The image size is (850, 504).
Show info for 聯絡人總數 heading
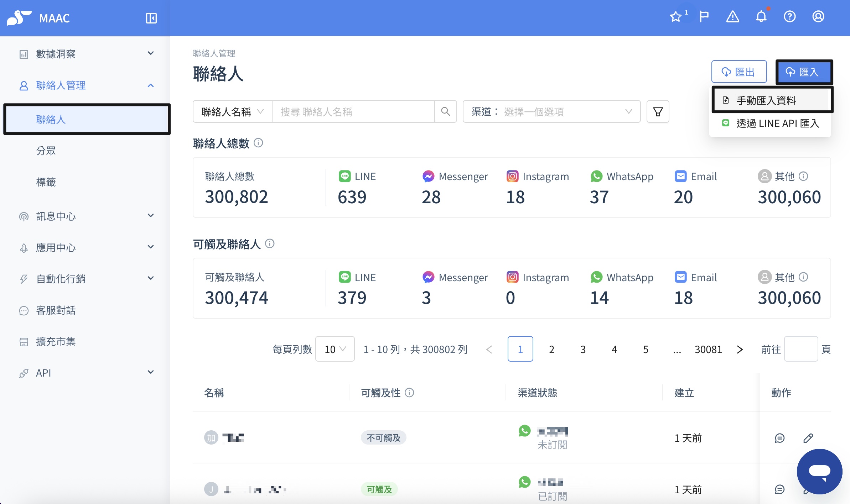tap(258, 143)
